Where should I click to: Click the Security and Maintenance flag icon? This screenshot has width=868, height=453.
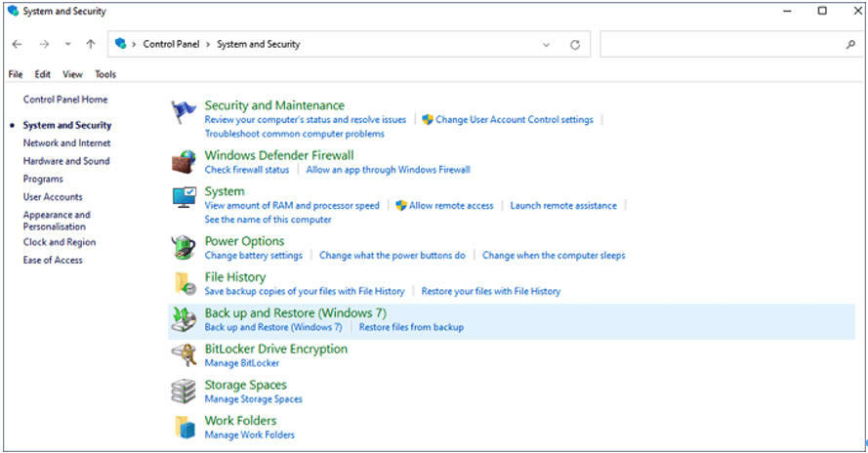(184, 112)
